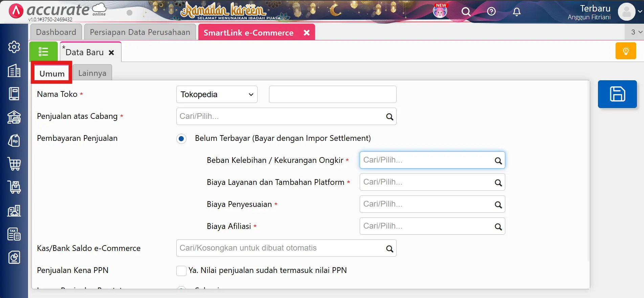Image resolution: width=644 pixels, height=298 pixels.
Task: Click search icon in Beban Kelebihan Ongkir field
Action: click(498, 161)
